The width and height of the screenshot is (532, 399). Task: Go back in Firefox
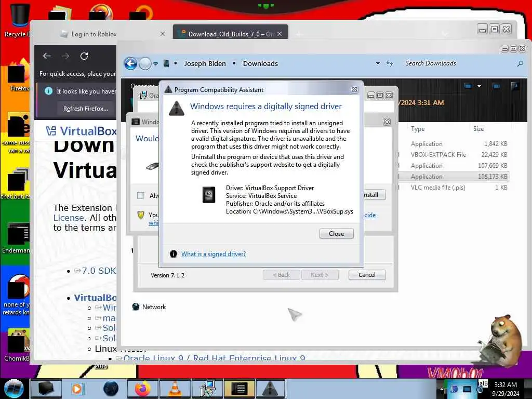coord(47,56)
